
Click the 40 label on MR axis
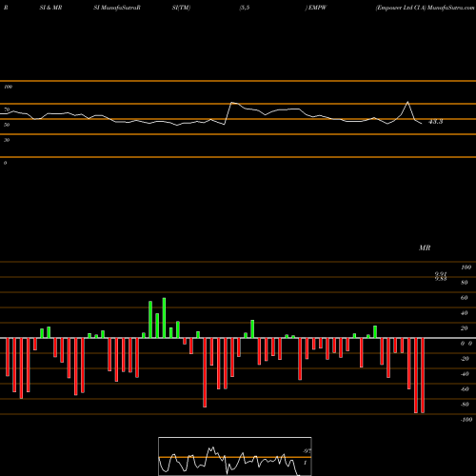pyautogui.click(x=465, y=313)
